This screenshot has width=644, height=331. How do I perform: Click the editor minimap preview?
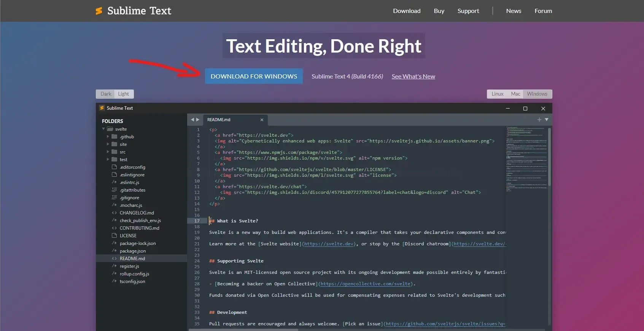point(526,160)
